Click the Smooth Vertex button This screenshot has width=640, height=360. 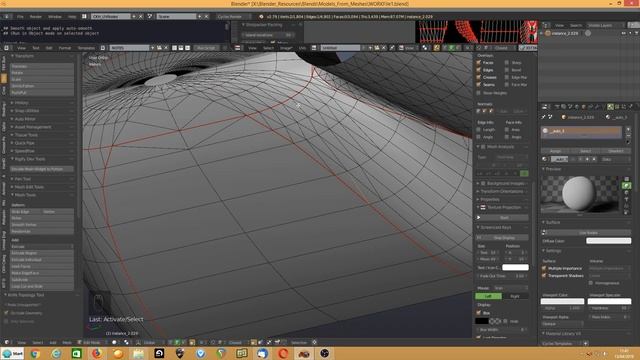click(x=42, y=224)
